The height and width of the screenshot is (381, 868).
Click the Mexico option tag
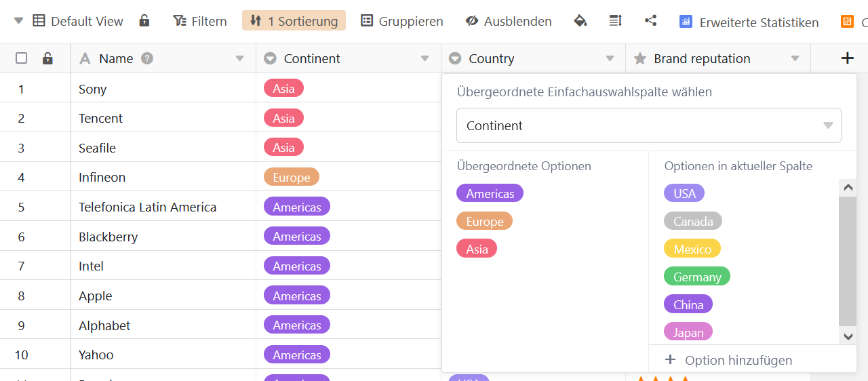click(692, 249)
